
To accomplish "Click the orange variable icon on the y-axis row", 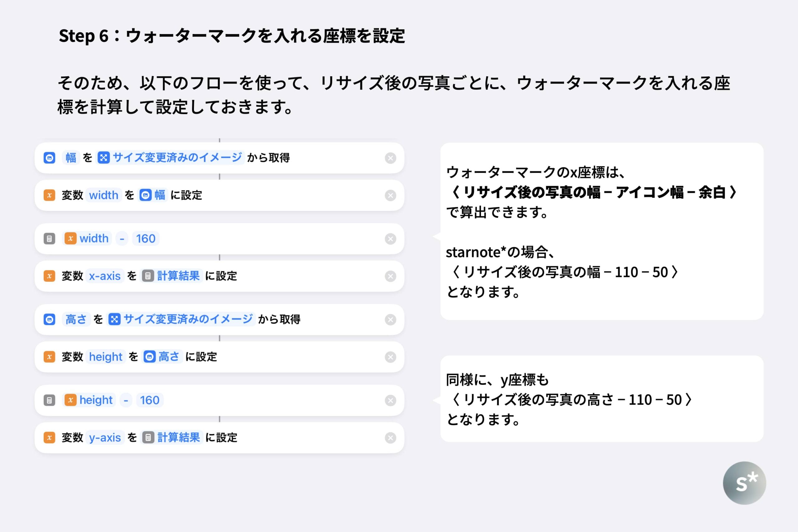I will coord(50,438).
